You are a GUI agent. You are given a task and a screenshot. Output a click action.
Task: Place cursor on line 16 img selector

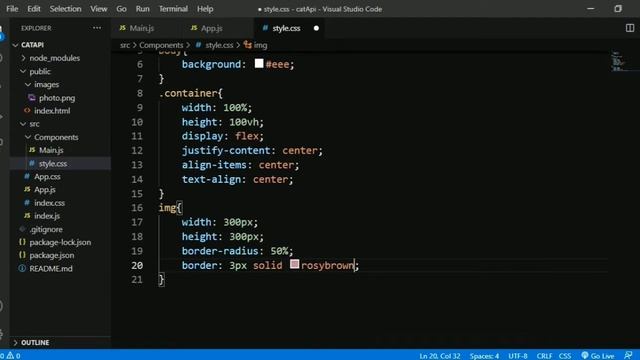[x=167, y=208]
